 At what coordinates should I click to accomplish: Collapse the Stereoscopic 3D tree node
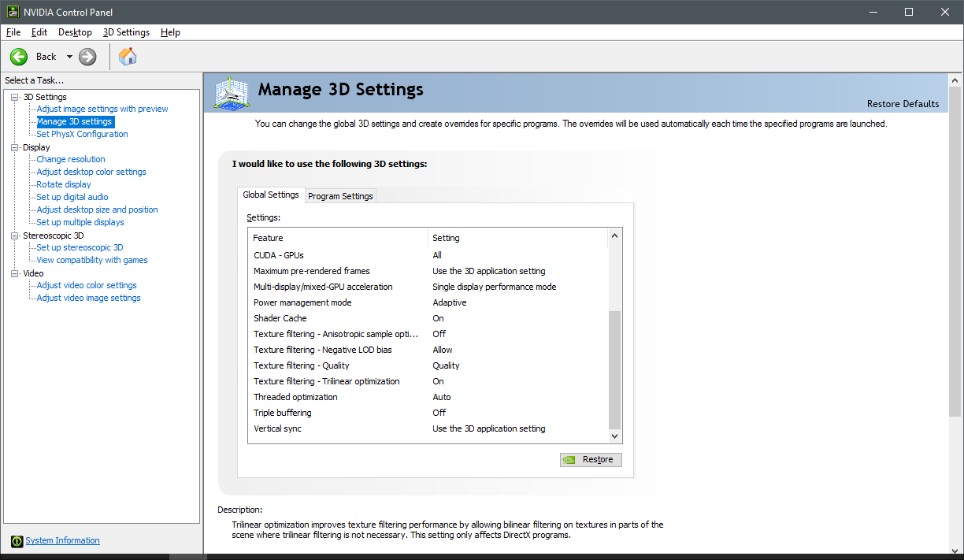15,235
